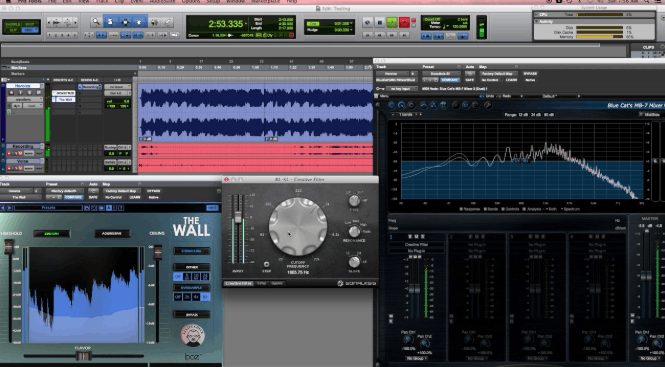Click the Sonalksis logo in Creative Filter
The width and height of the screenshot is (665, 367).
(357, 283)
